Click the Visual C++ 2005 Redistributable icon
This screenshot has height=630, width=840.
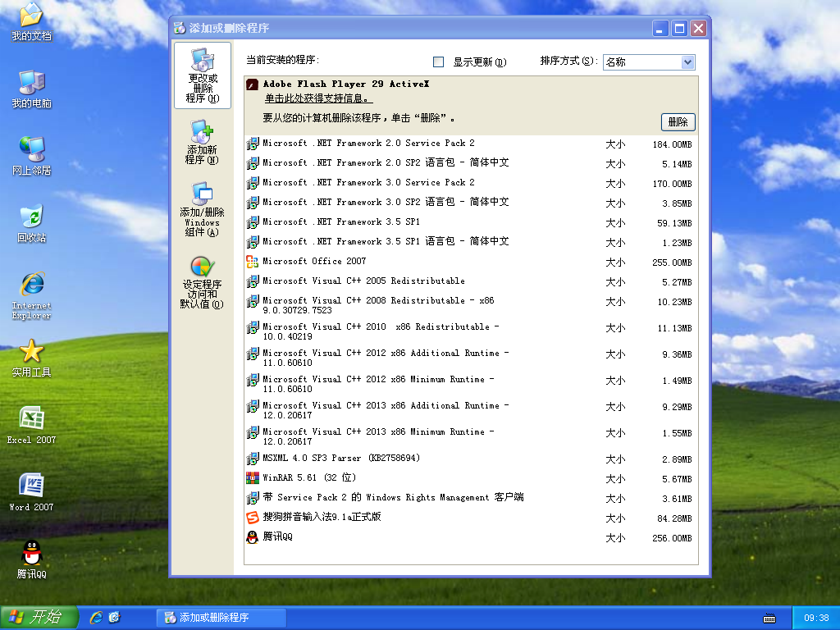tap(253, 281)
